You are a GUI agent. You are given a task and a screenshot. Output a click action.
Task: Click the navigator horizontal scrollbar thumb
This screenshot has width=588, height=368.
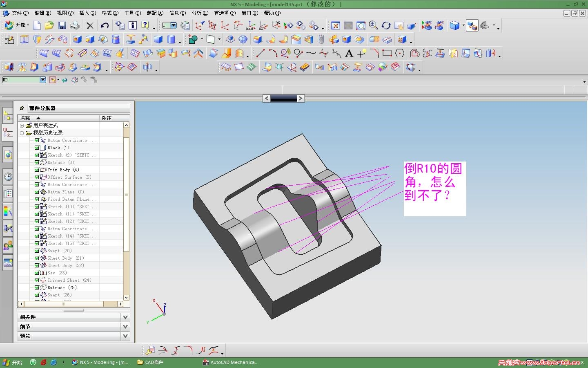pos(64,304)
